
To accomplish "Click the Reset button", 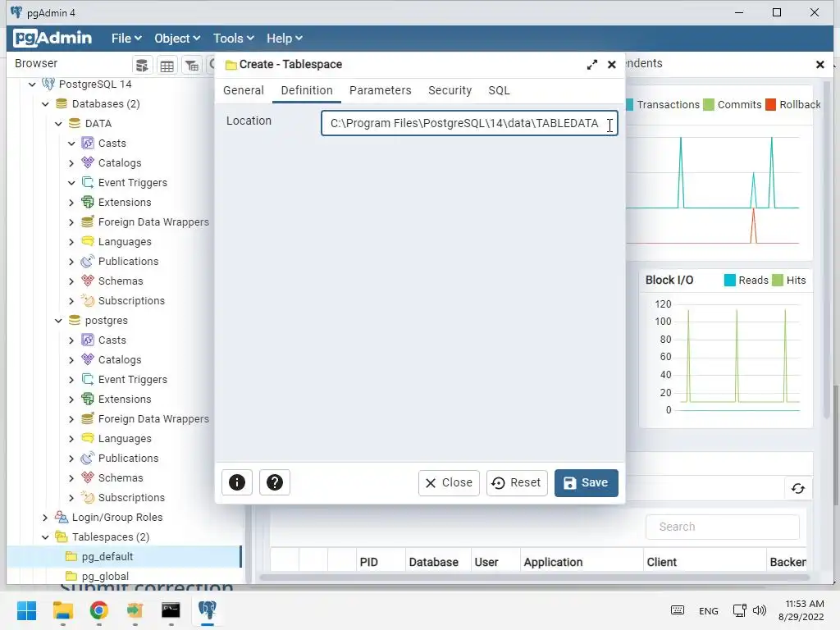I will [517, 482].
